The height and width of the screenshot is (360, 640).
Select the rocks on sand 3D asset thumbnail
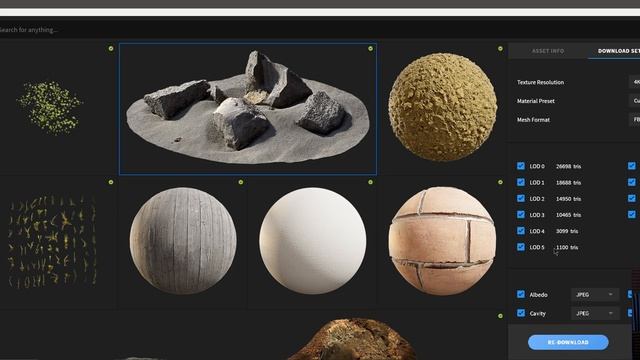click(248, 109)
